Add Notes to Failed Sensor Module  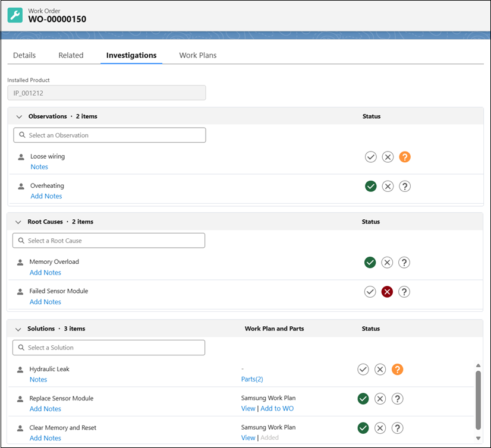(x=45, y=302)
